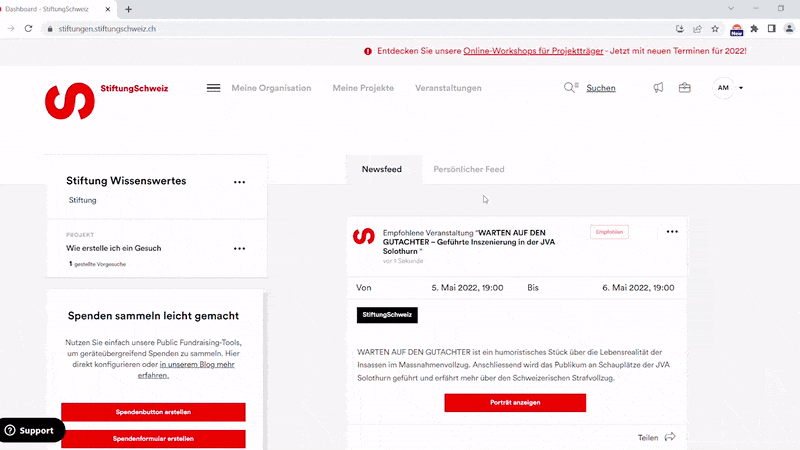
Task: Click the search magnifier icon
Action: tap(571, 88)
